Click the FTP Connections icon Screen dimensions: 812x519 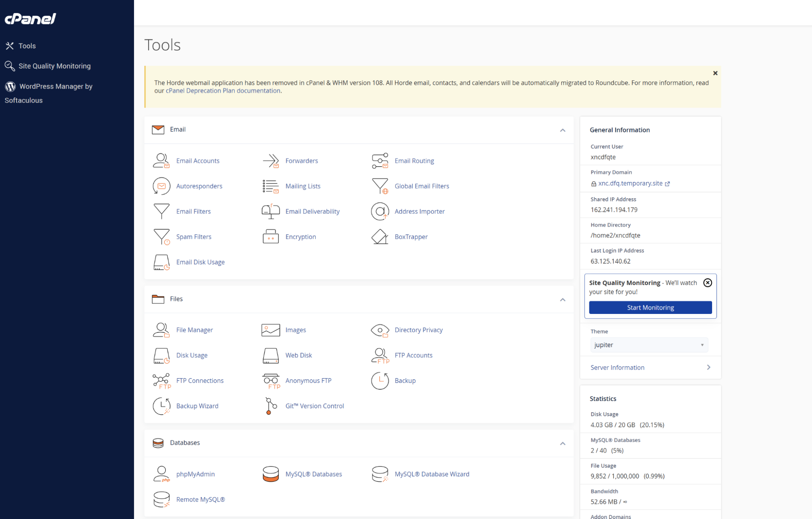click(161, 381)
